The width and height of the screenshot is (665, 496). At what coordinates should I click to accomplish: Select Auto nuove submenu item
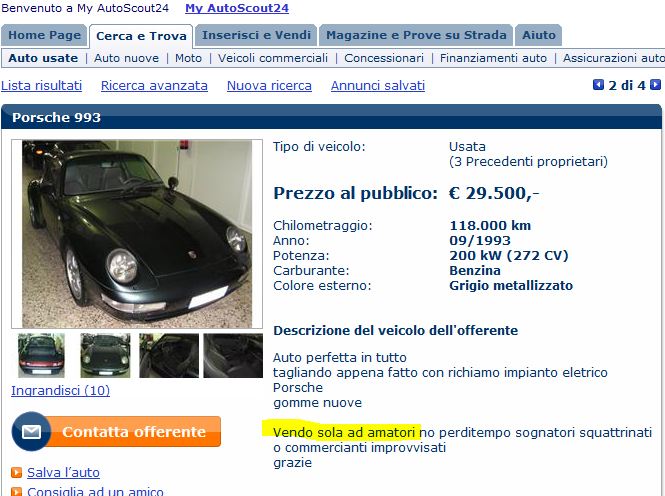point(126,58)
